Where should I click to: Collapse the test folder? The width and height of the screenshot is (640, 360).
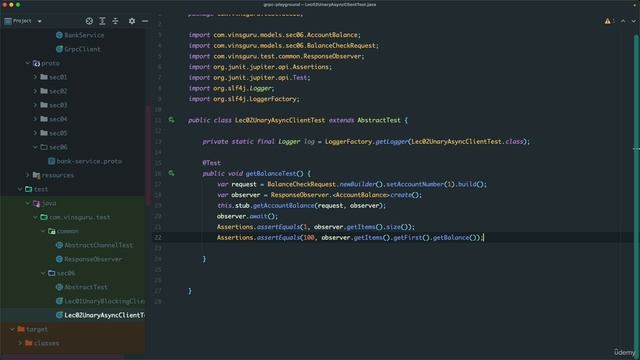click(x=20, y=189)
